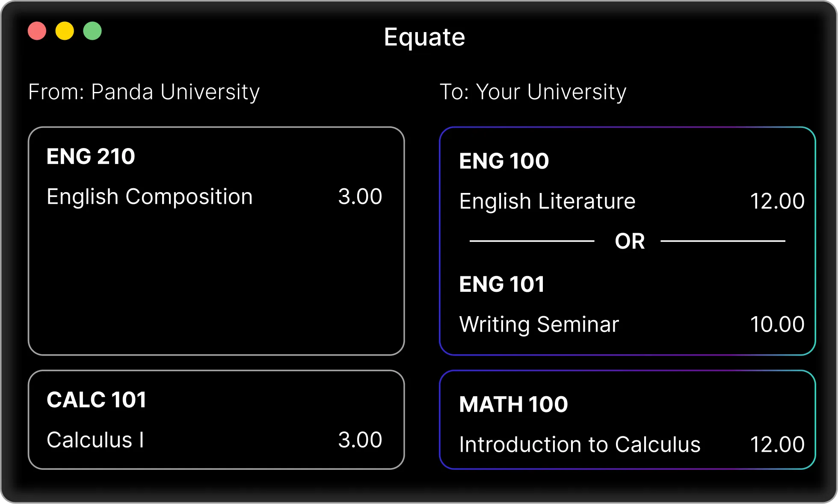Click the Calculus I course name
Screen dimensions: 838x504
point(95,440)
